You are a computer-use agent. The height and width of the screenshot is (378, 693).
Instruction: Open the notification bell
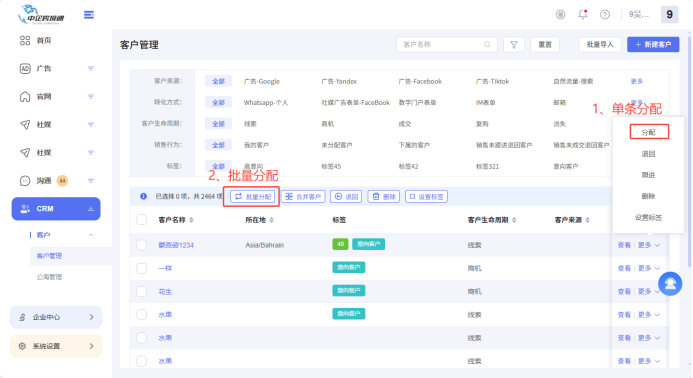(583, 15)
